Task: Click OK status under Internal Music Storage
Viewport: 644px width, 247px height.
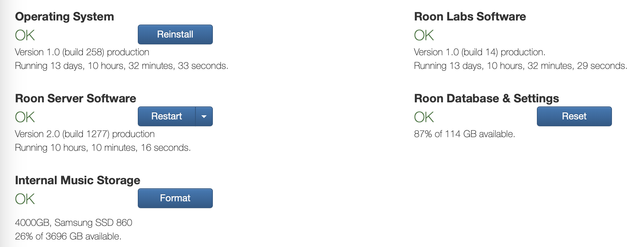Action: [x=25, y=199]
